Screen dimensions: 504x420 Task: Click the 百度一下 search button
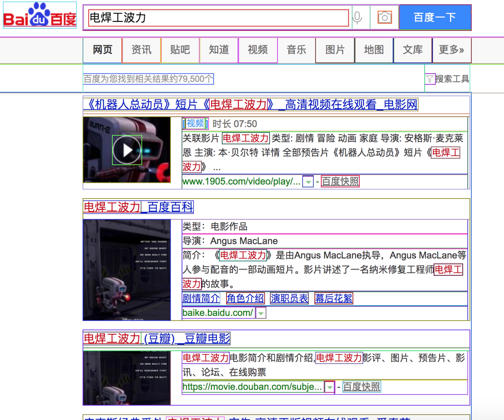tap(435, 17)
